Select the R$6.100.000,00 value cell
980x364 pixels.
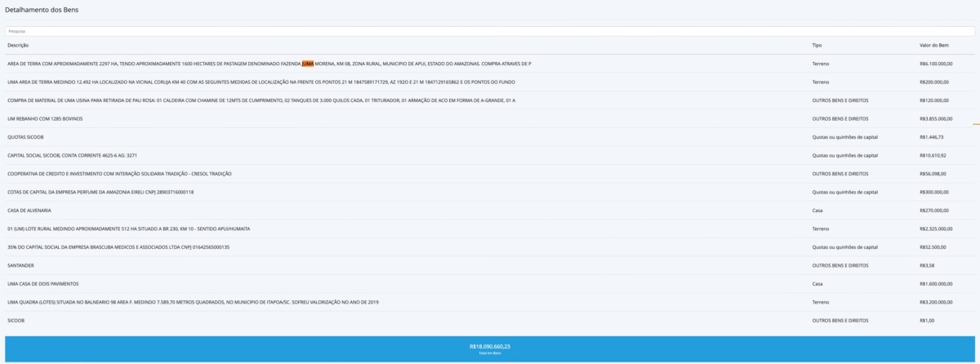pyautogui.click(x=936, y=64)
